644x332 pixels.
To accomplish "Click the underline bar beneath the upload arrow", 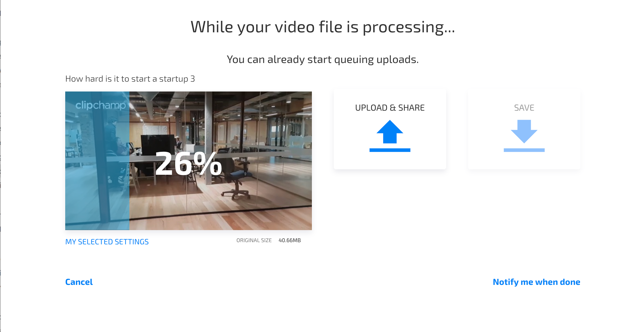I will tap(390, 150).
